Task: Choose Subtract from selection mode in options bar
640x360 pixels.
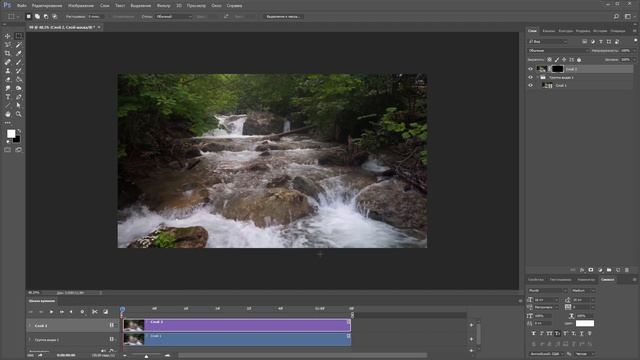Action: (x=46, y=17)
